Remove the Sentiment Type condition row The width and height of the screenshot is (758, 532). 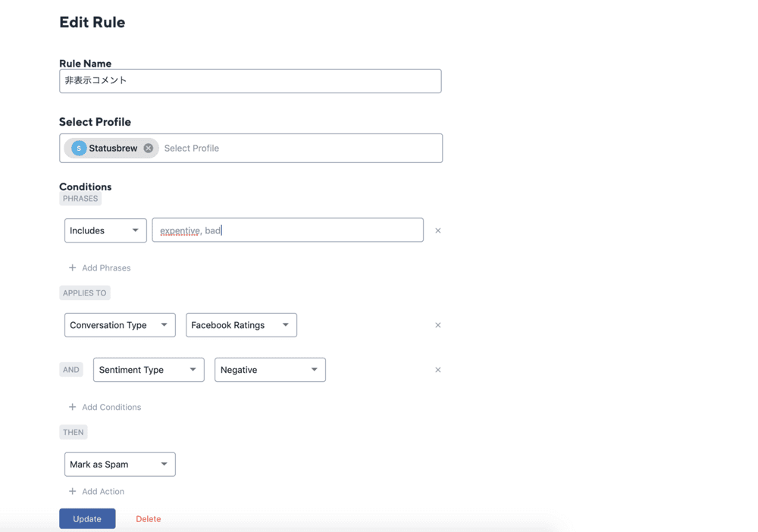(x=437, y=370)
